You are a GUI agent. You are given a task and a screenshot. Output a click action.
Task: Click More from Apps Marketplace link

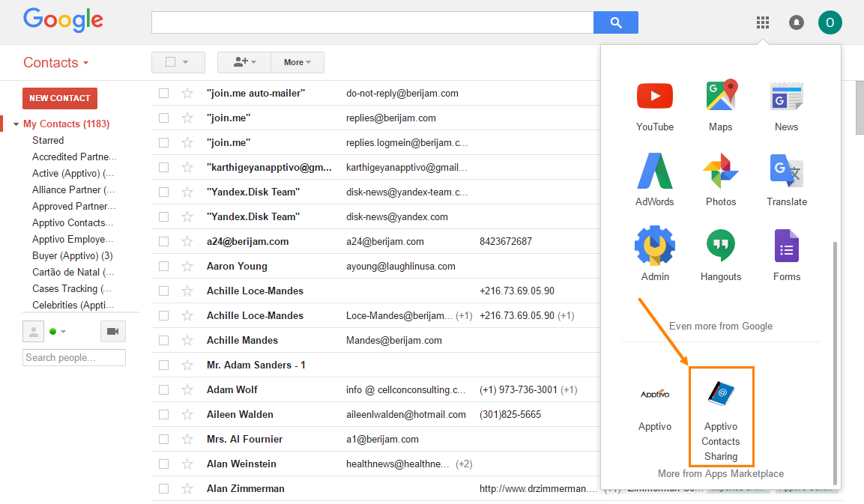[720, 473]
